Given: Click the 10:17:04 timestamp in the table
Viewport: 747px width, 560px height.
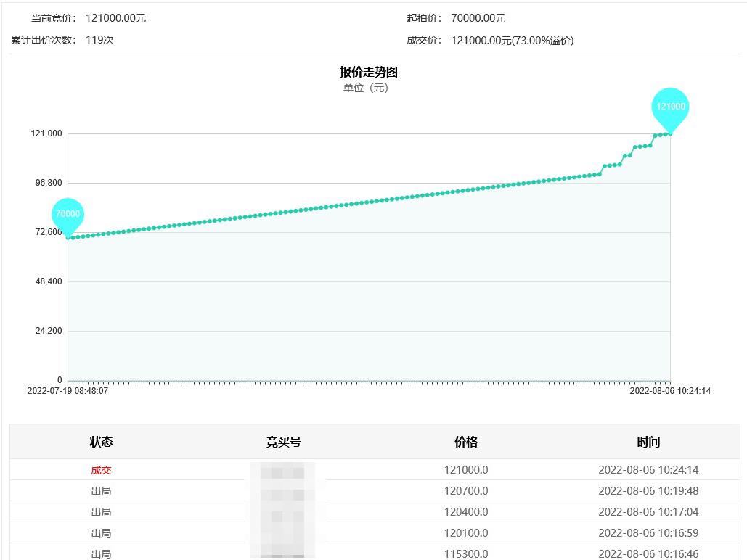Looking at the screenshot, I should [x=648, y=512].
